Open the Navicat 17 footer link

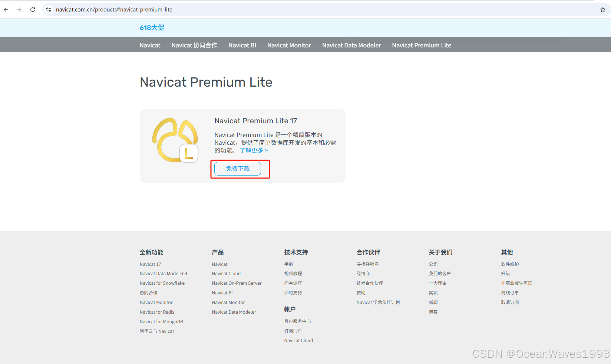click(150, 264)
